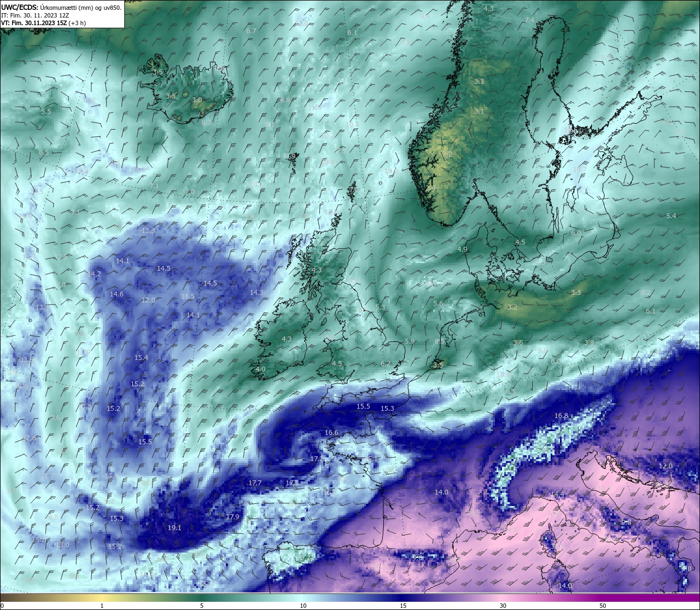
Task: Click the 15.4 value in the Atlantic
Action: 141,358
